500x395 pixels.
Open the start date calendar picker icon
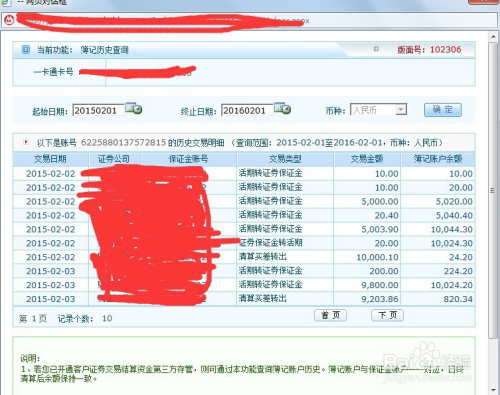pyautogui.click(x=134, y=108)
